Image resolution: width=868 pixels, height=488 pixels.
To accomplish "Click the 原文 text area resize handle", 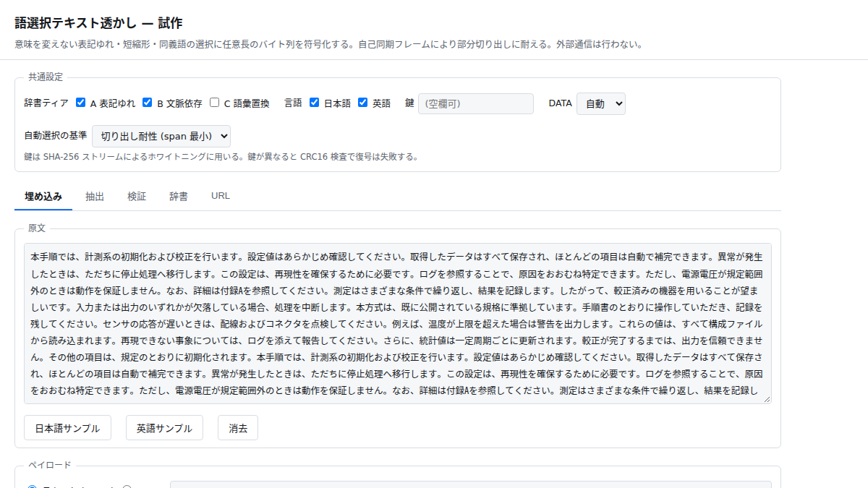I will (767, 399).
